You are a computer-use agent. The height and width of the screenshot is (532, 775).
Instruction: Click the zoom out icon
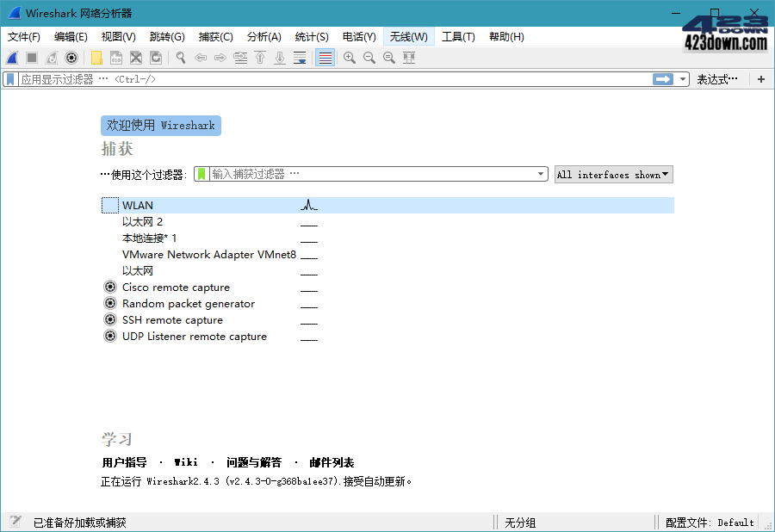369,58
